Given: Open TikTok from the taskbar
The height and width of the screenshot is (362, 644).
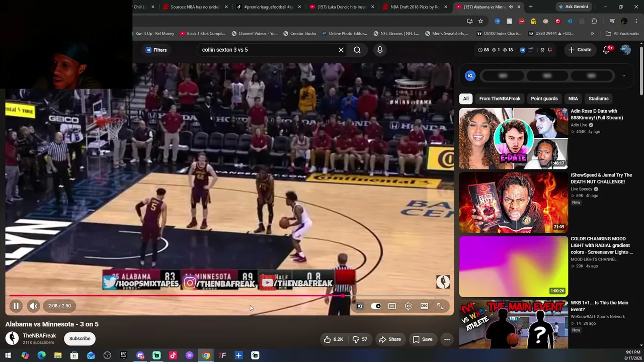Looking at the screenshot, I should (173, 355).
